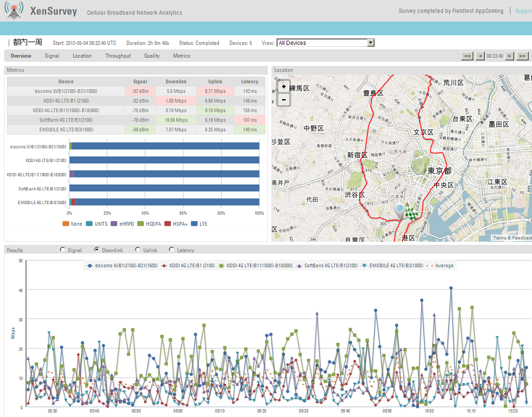Screen dimensions: 532x417
Task: Click the Downlink column header
Action: click(x=176, y=82)
